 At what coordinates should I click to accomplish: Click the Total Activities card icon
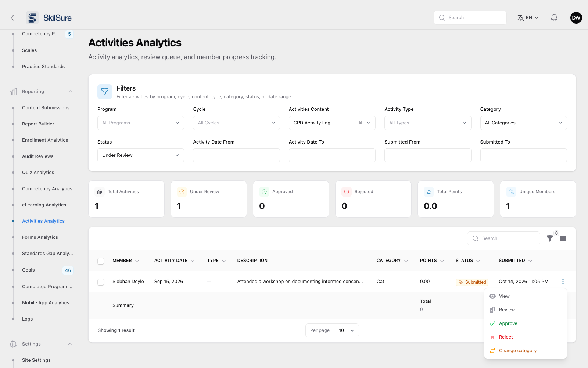tap(99, 192)
